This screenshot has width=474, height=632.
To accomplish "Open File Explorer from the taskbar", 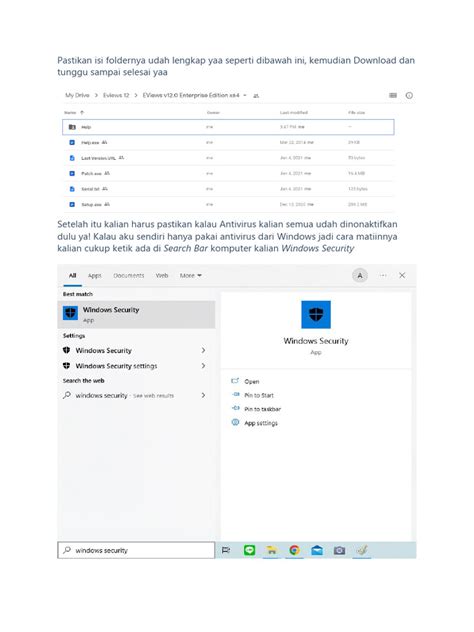I will click(272, 550).
